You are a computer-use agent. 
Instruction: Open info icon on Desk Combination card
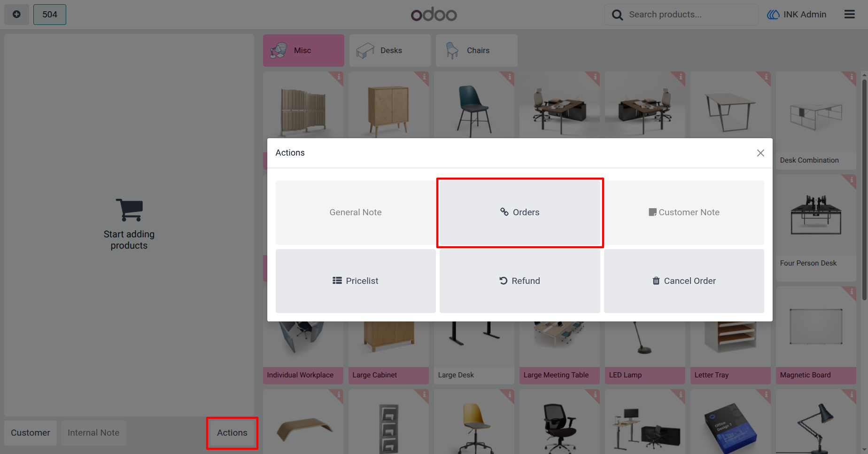coord(852,76)
